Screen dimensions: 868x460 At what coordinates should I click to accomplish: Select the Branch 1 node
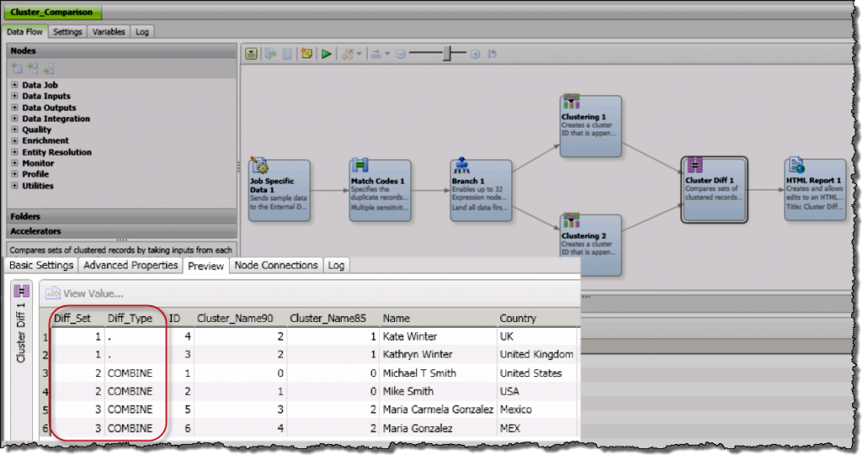[481, 191]
